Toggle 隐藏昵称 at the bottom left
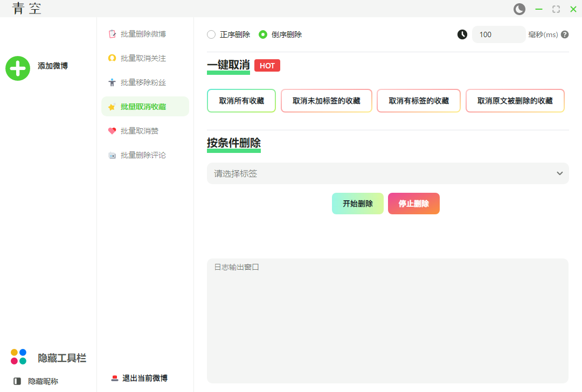This screenshot has height=392, width=582. click(43, 381)
